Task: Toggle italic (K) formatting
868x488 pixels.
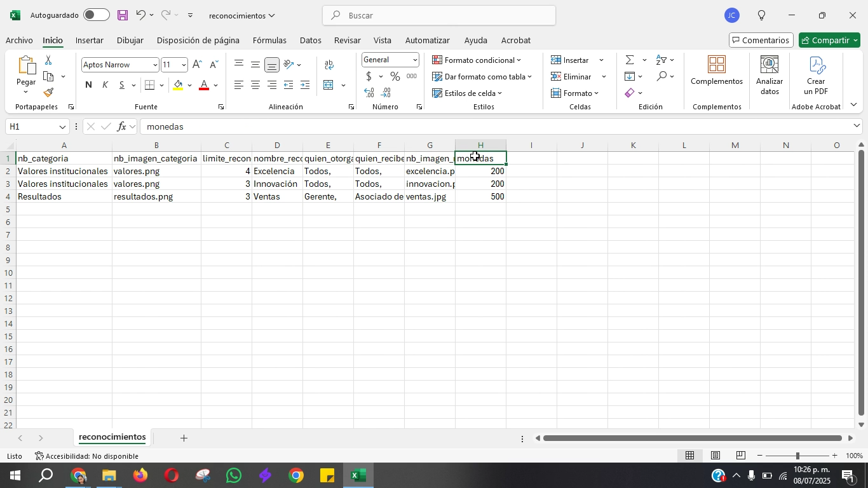Action: point(105,85)
